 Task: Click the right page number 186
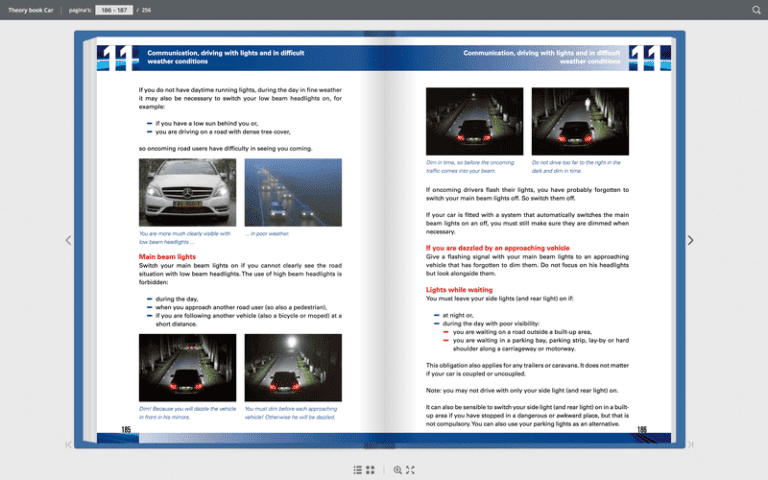(x=641, y=429)
